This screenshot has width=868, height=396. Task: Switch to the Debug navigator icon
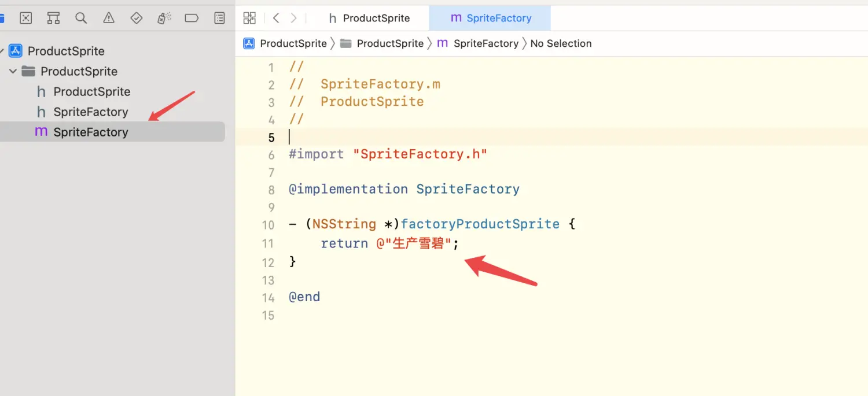[164, 18]
